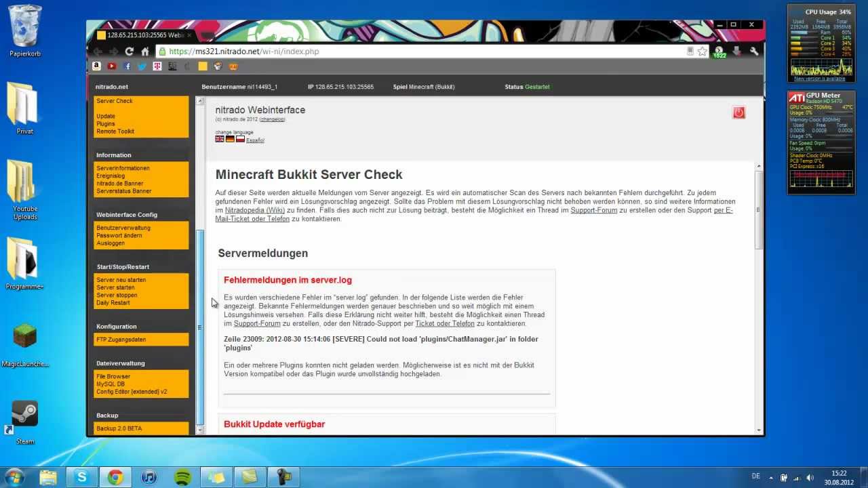This screenshot has height=488, width=868.
Task: Close the 128.65.215.103:25565 browser tab
Action: point(189,35)
